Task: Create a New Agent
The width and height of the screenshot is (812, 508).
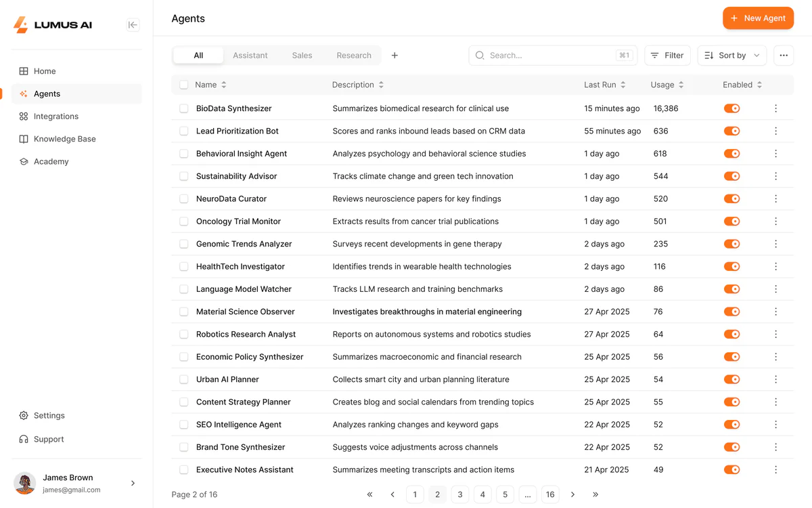Action: [758, 18]
